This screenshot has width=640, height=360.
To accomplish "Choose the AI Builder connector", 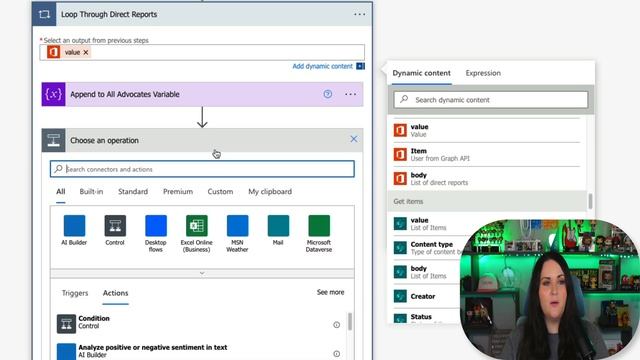I will (74, 231).
